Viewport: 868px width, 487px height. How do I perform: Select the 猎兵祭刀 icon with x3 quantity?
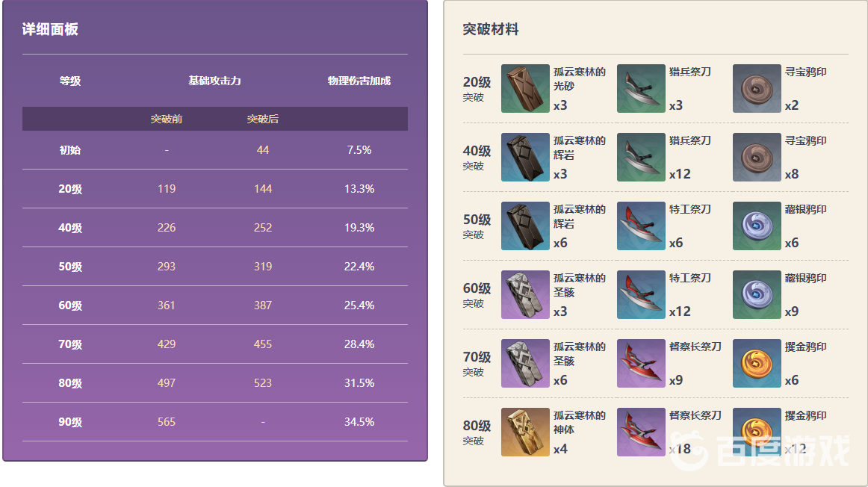click(641, 89)
